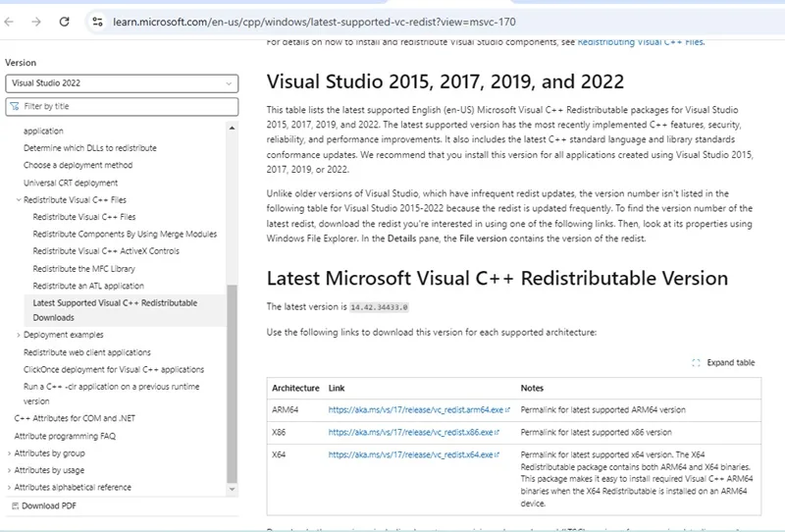Click the Expand table button
Image resolution: width=785 pixels, height=532 pixels.
[x=723, y=362]
